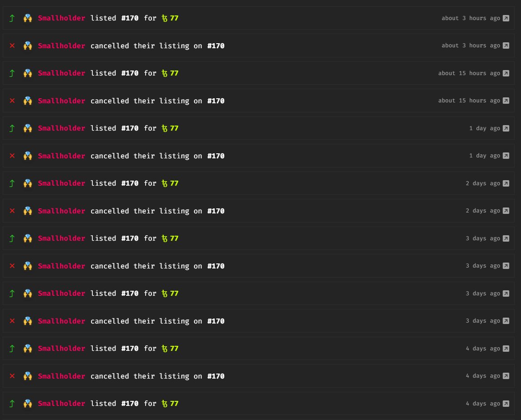Click the external link icon beside '1 day ago' cancellation
This screenshot has width=521, height=420.
click(506, 156)
